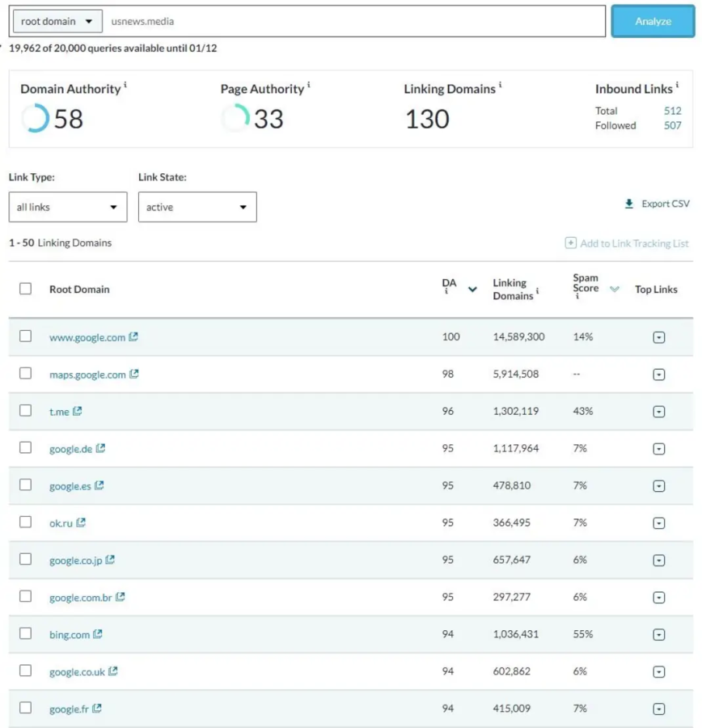Open external link icon next to google.es
The width and height of the screenshot is (702, 728).
[x=99, y=485]
